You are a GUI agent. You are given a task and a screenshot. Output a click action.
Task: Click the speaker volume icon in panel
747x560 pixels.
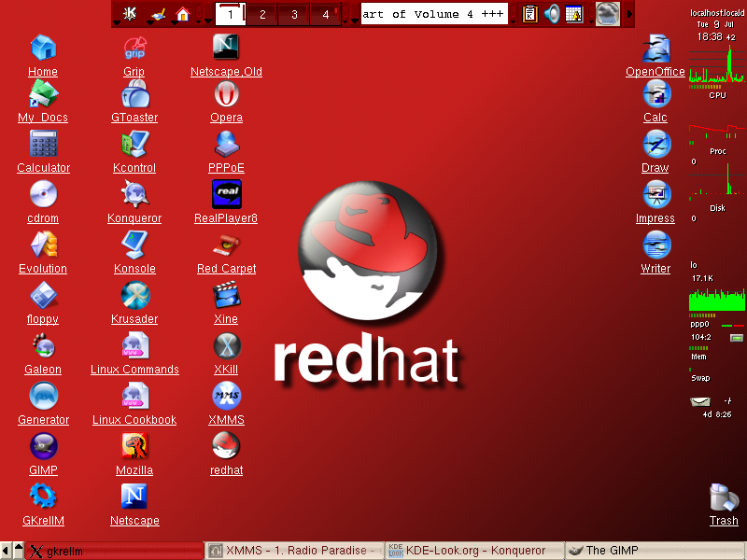(x=552, y=14)
